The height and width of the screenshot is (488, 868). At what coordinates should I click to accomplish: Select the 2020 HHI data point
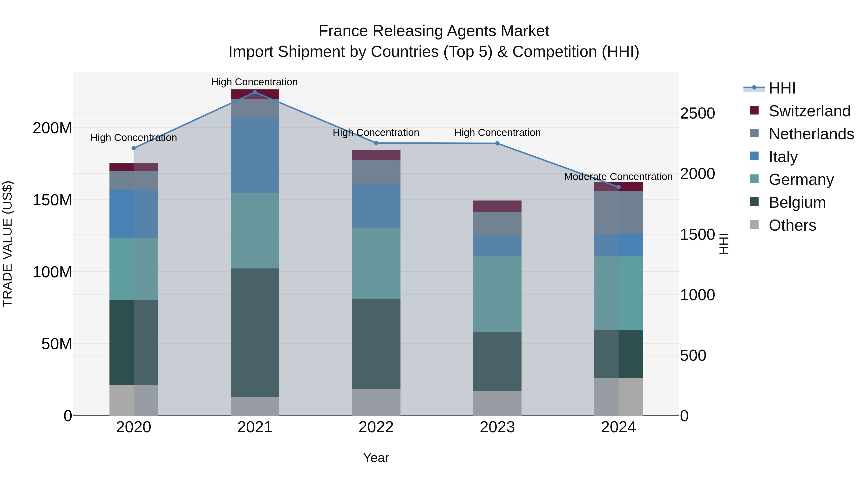click(x=134, y=148)
